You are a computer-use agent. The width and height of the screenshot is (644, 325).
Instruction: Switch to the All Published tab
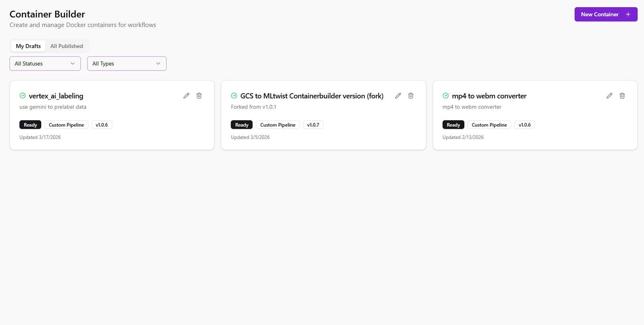(x=67, y=46)
